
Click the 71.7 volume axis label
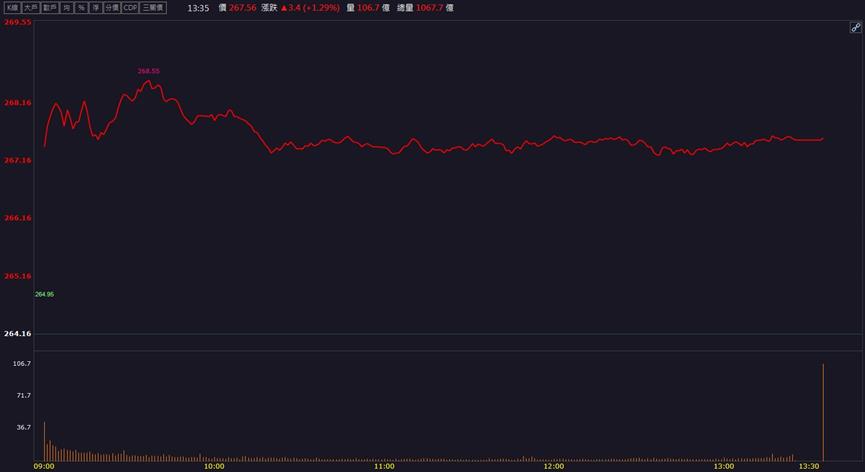coord(24,395)
